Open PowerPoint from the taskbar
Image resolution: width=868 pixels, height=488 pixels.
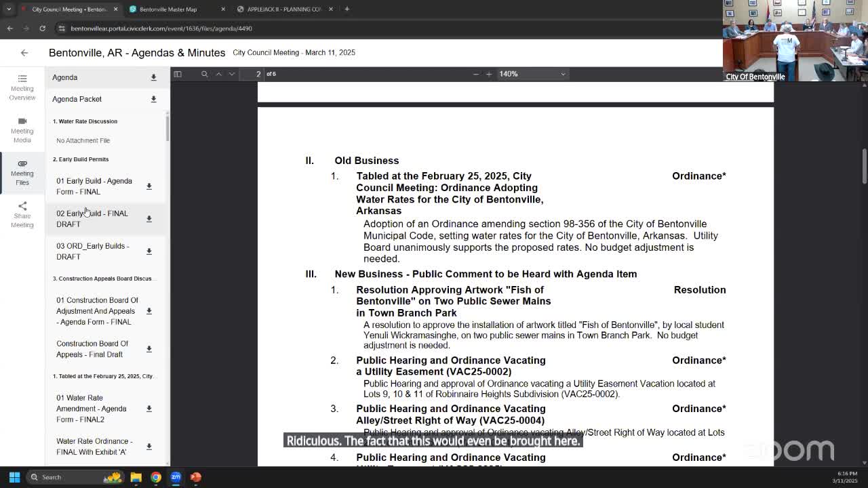point(196,477)
